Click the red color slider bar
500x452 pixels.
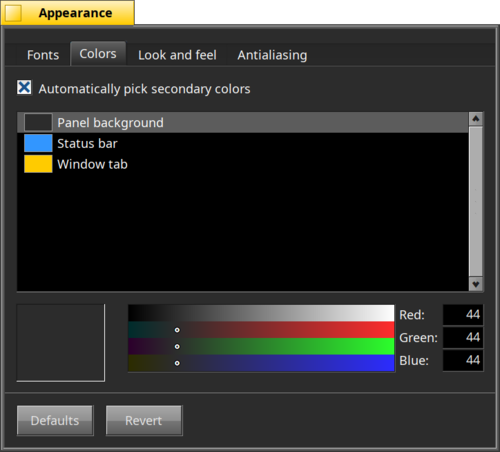click(261, 330)
